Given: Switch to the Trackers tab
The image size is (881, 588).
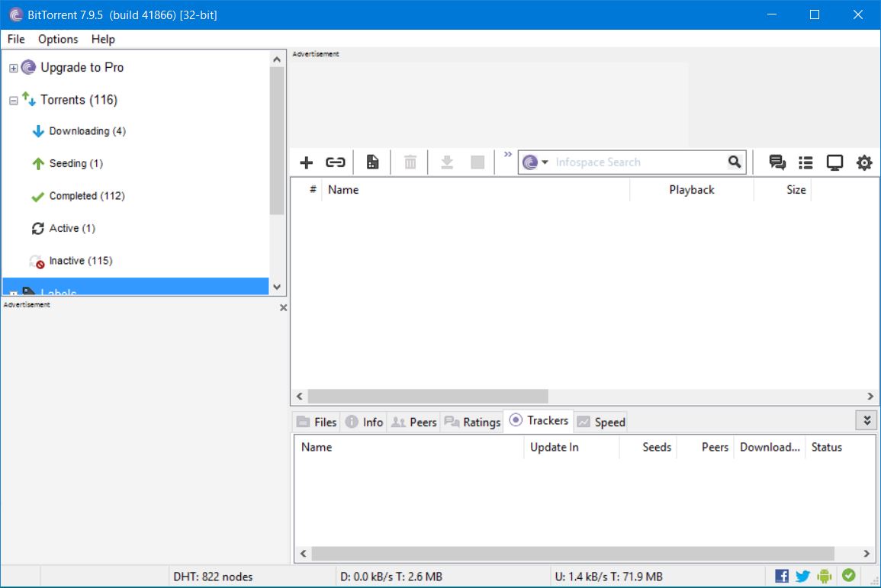Looking at the screenshot, I should pyautogui.click(x=539, y=421).
